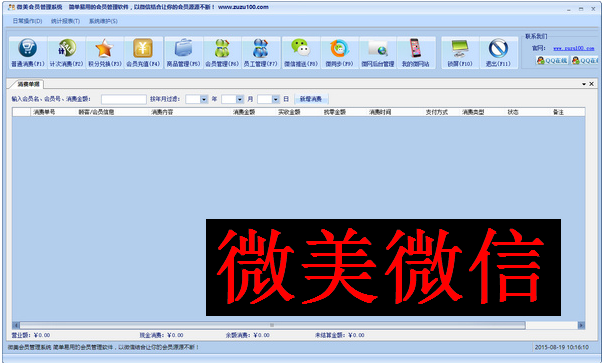Open 商品管理 (F5) briefcase icon
Image resolution: width=604 pixels, height=363 pixels.
pyautogui.click(x=183, y=49)
